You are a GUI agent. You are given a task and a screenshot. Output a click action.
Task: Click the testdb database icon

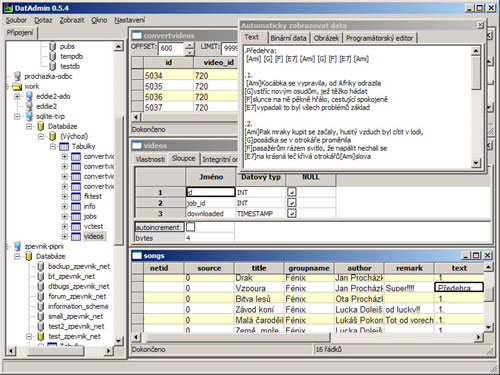[53, 66]
